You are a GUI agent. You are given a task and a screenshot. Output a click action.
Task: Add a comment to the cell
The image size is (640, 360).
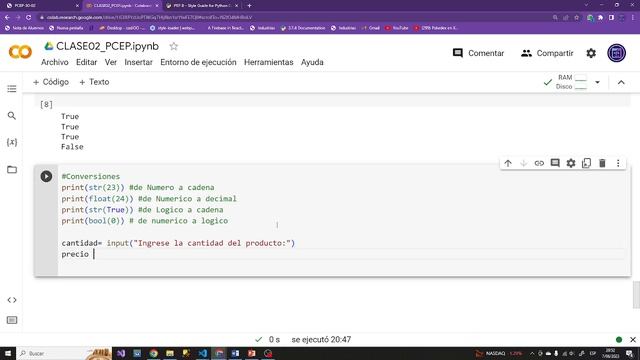pos(555,163)
